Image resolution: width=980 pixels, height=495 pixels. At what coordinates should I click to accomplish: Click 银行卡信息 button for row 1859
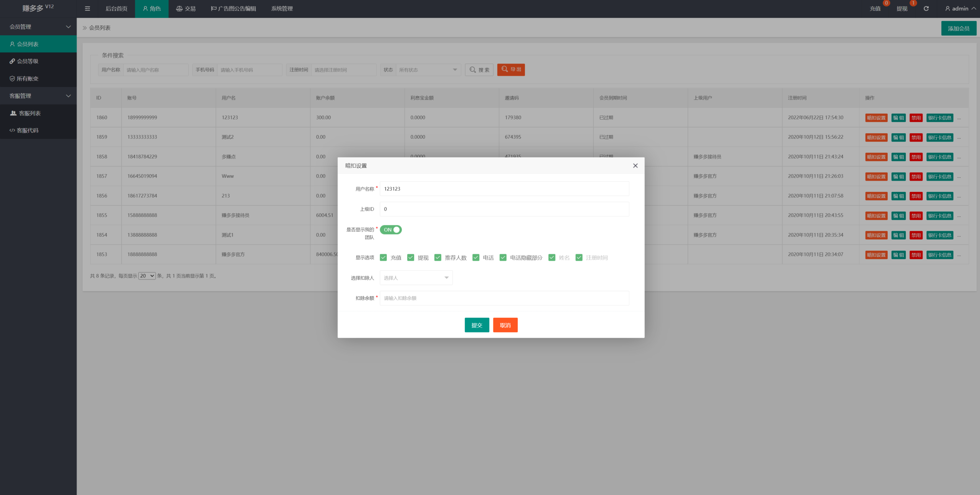click(940, 137)
